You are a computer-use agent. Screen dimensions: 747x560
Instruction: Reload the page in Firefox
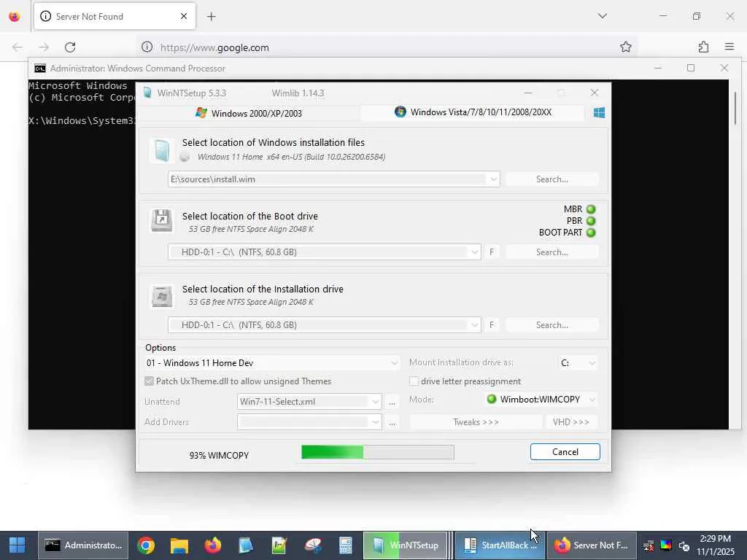70,47
